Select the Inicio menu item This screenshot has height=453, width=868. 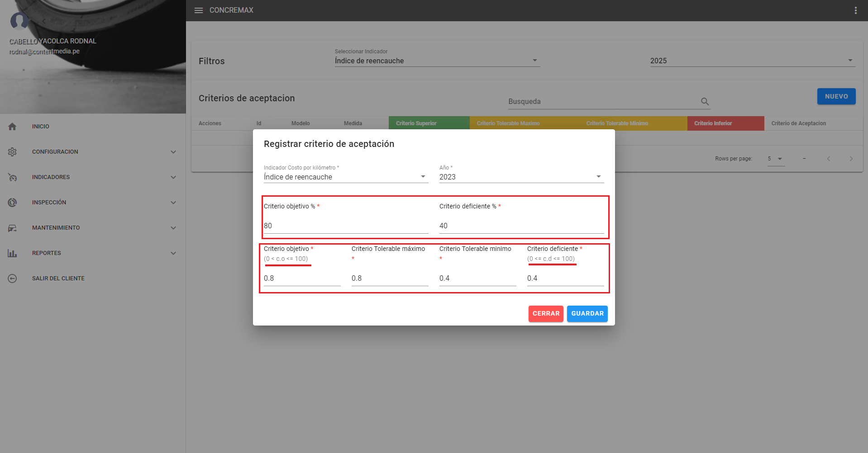(41, 127)
